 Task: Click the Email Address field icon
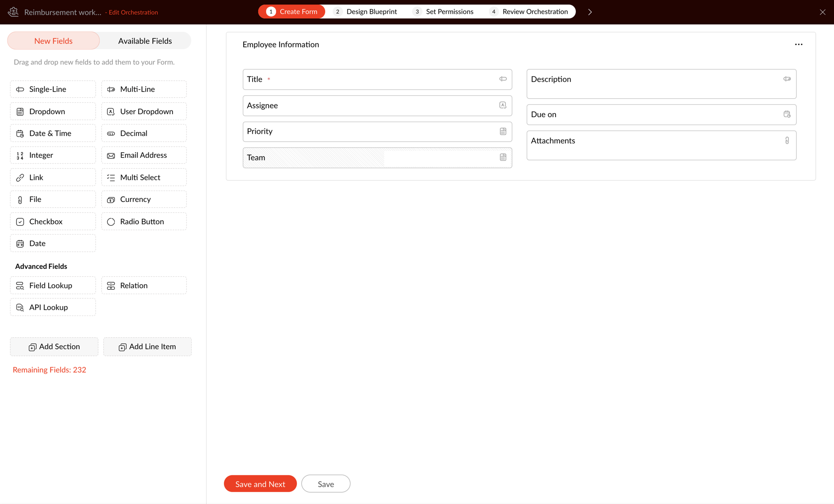[111, 156]
